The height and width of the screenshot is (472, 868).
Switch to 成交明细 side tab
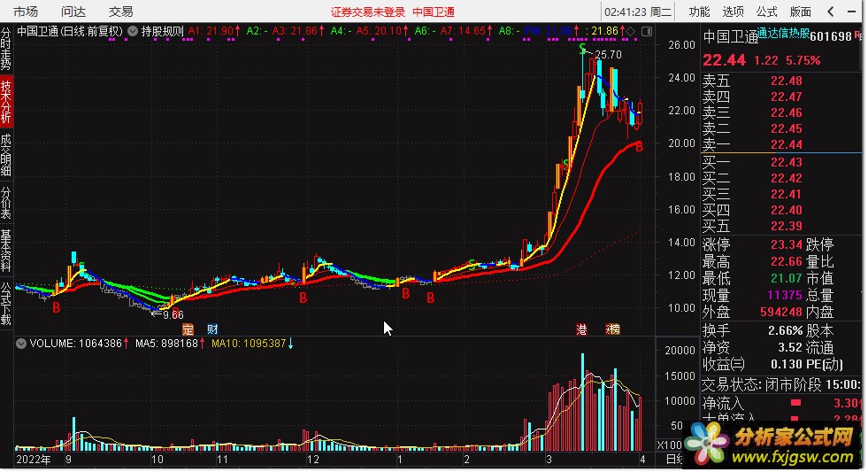[x=5, y=155]
